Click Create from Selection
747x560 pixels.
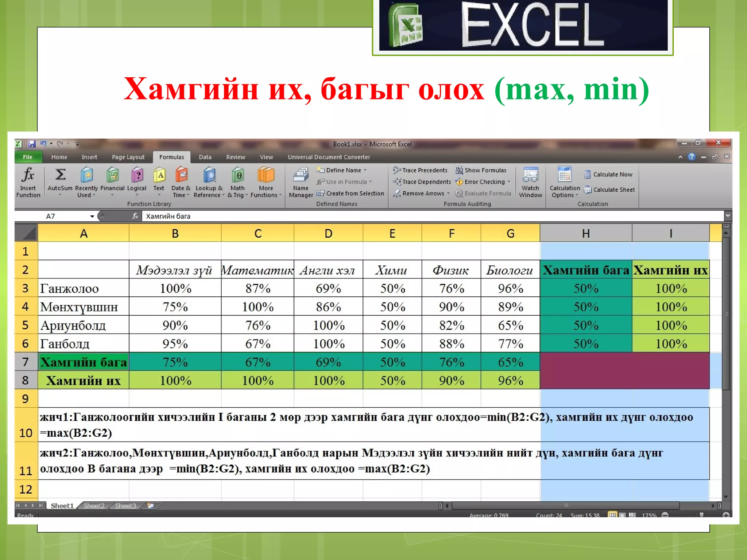[350, 193]
